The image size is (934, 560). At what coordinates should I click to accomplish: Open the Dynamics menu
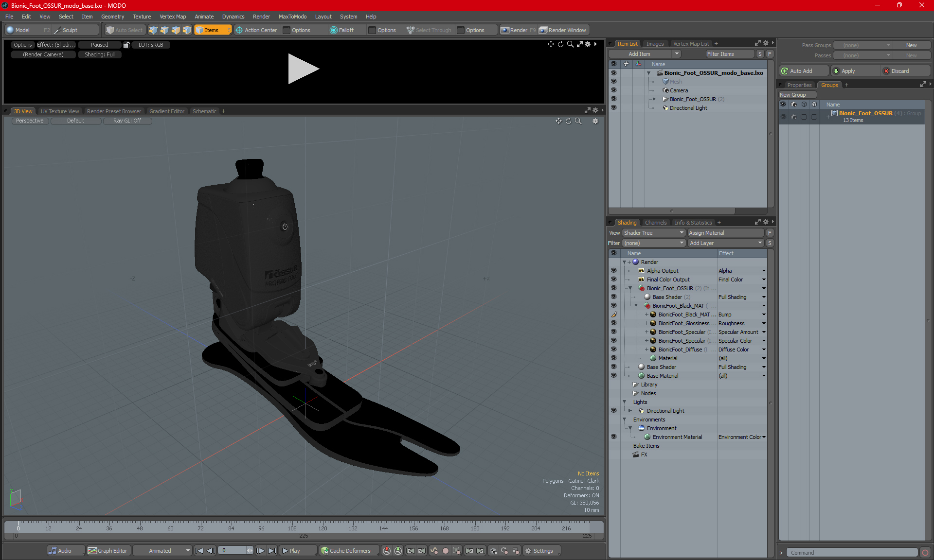(x=233, y=17)
